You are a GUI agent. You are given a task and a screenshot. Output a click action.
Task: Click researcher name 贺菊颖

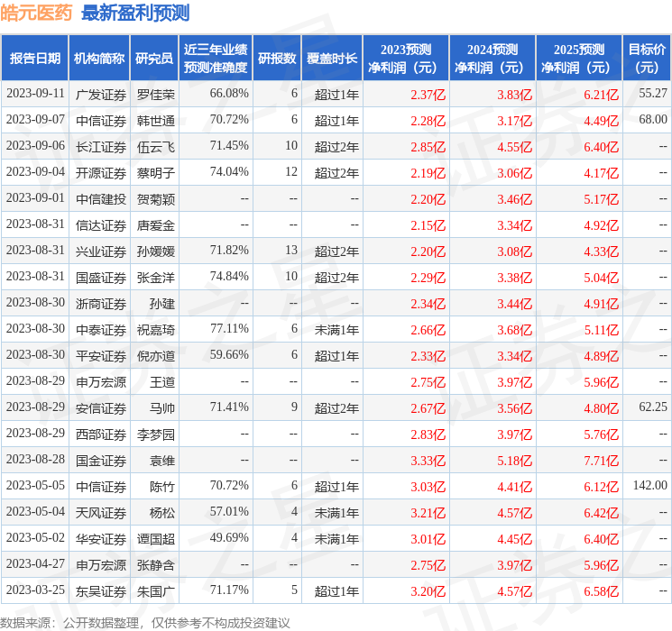(156, 199)
